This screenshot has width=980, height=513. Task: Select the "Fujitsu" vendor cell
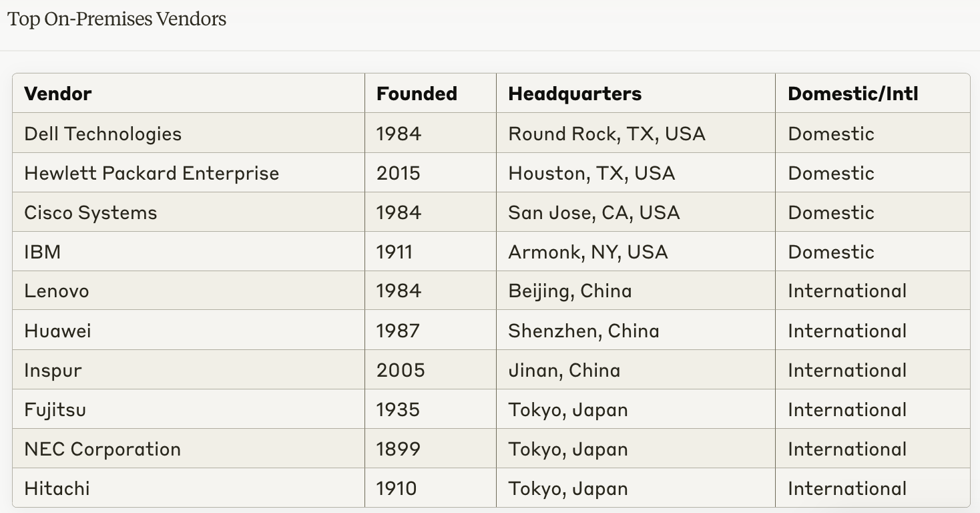pyautogui.click(x=189, y=409)
